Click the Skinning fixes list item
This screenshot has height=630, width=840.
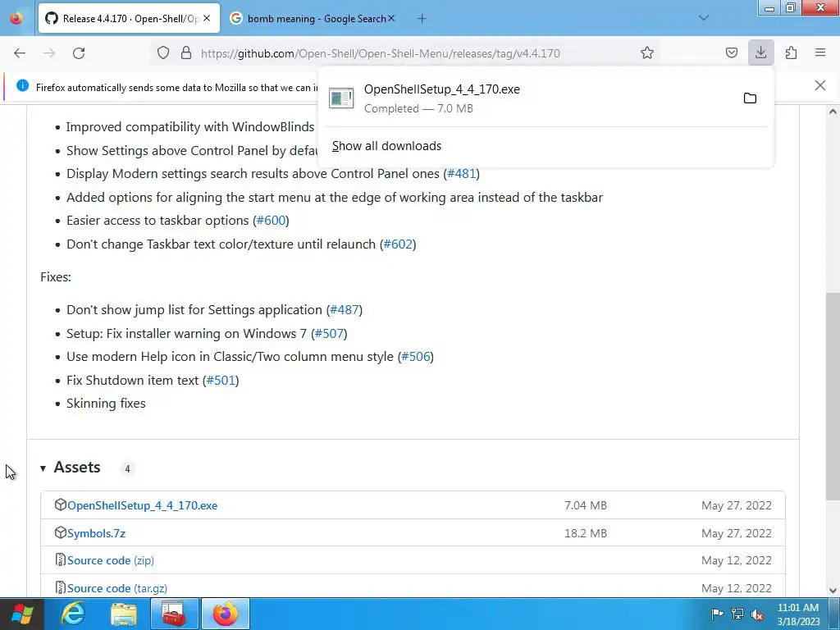(x=106, y=404)
